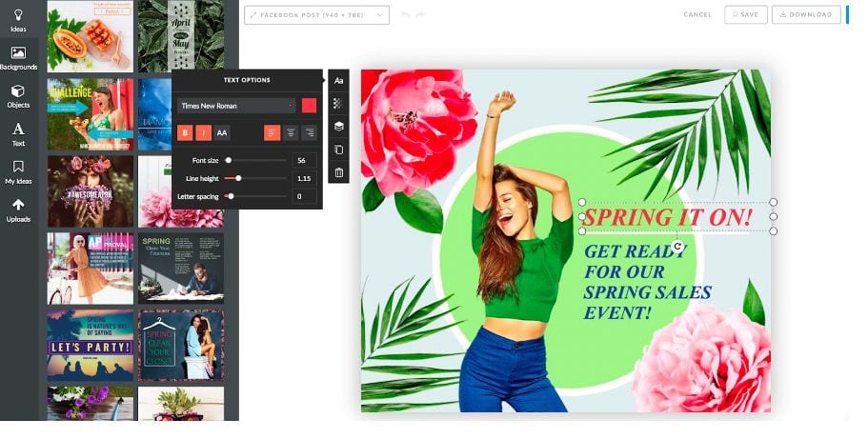868x439 pixels.
Task: Click the Aa text options icon
Action: pos(339,80)
